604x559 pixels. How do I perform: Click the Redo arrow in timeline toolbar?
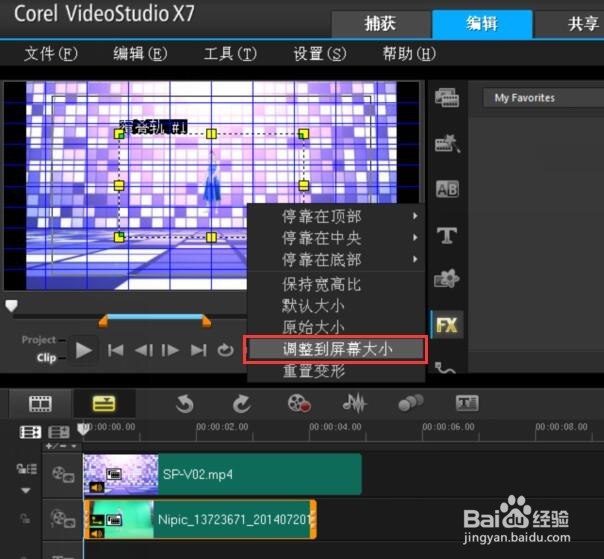(242, 404)
